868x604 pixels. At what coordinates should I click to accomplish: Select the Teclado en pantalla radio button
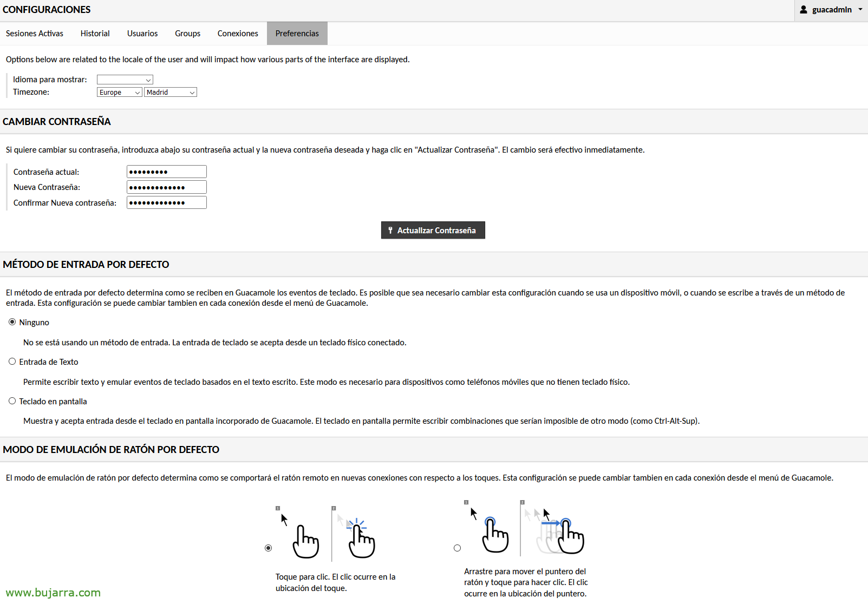(x=12, y=401)
